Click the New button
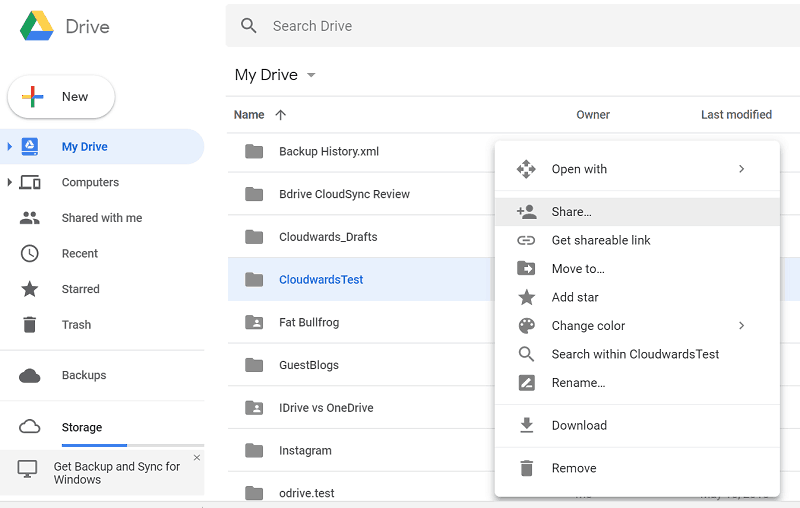Viewport: 800px width, 508px height. pyautogui.click(x=61, y=97)
